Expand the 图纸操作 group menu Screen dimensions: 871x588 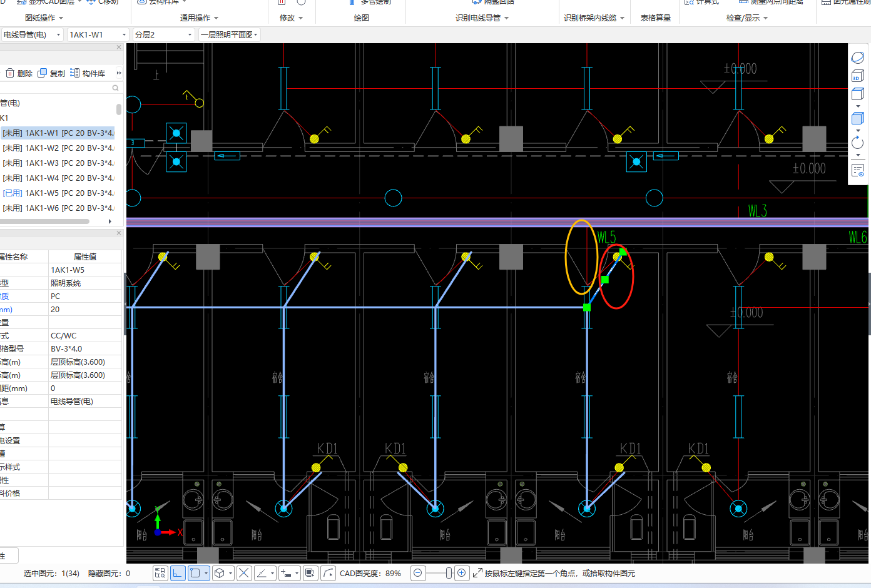point(44,18)
